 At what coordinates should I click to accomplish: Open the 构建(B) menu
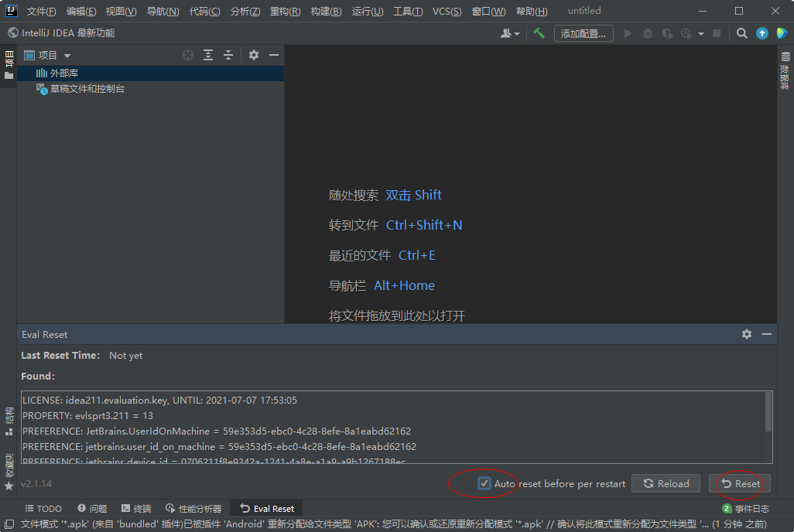click(x=326, y=11)
